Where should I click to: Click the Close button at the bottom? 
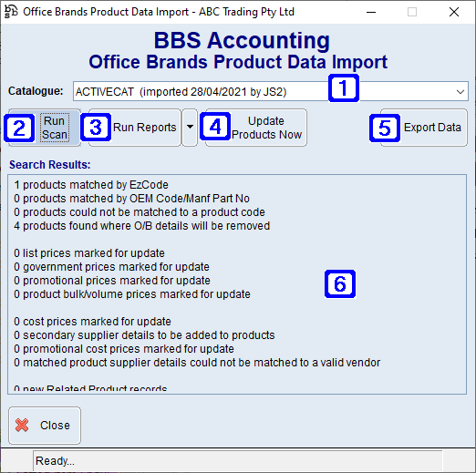(45, 426)
